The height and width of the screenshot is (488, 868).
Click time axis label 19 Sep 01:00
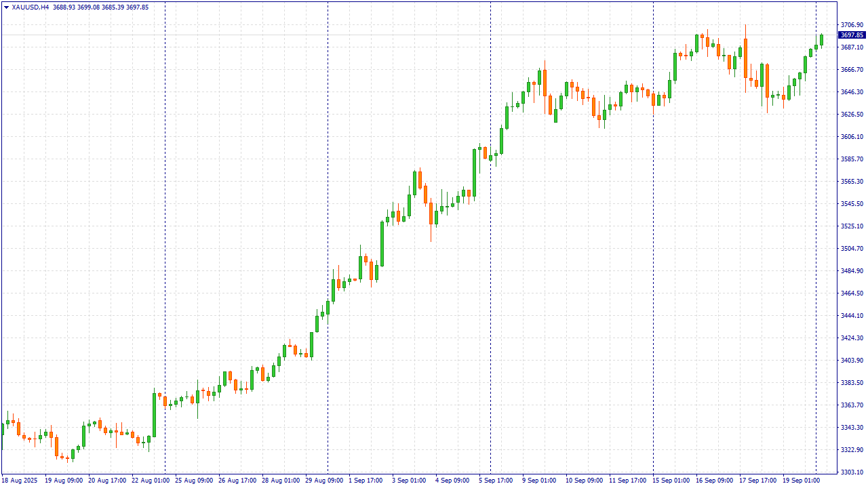click(802, 481)
